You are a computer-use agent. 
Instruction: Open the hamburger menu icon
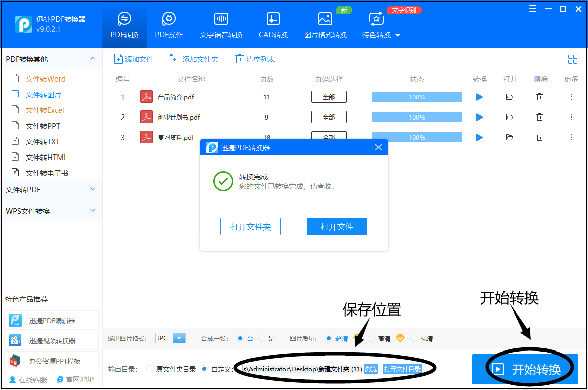532,9
